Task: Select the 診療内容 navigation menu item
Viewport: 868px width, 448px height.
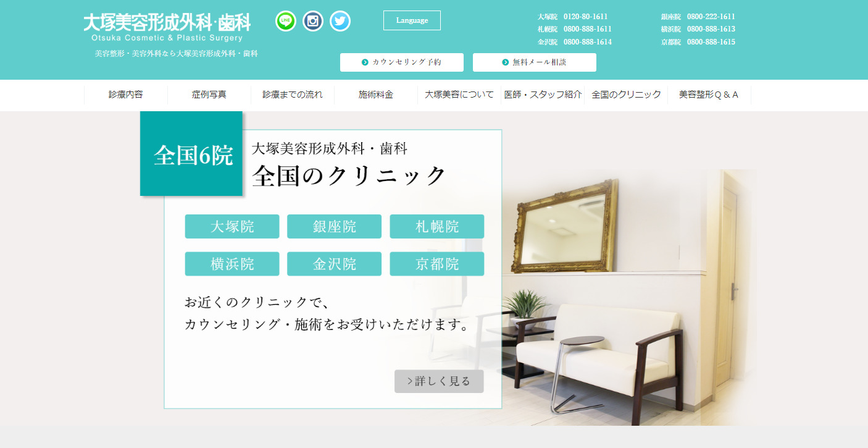Action: [126, 95]
